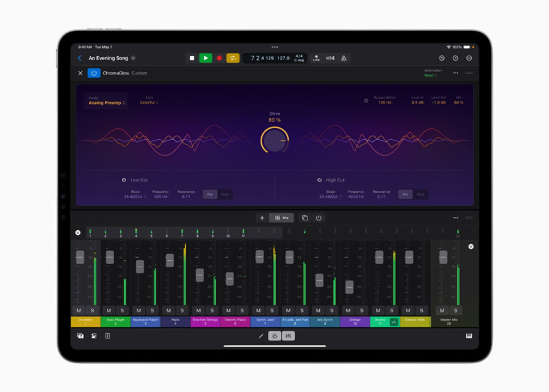This screenshot has width=549, height=392.
Task: Toggle the ChromaGlow plugin power button
Action: coord(94,73)
